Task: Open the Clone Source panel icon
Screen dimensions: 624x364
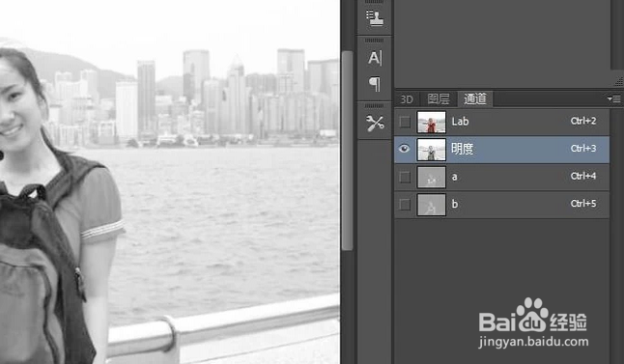Action: pyautogui.click(x=375, y=18)
